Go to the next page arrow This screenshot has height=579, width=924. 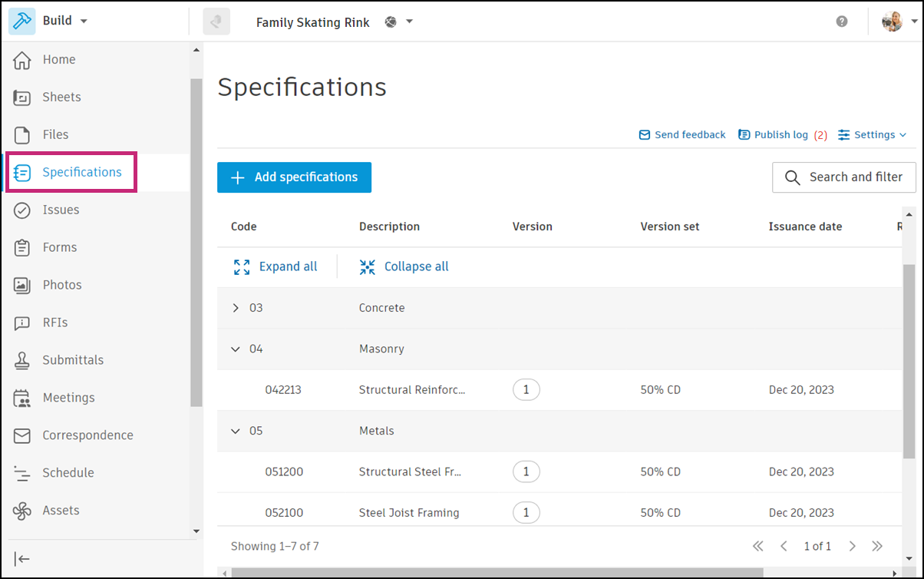tap(853, 547)
